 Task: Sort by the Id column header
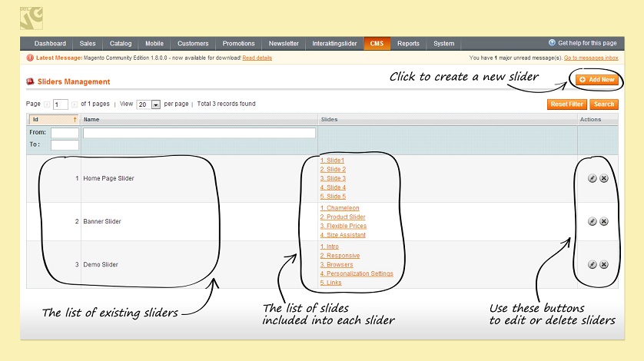coord(53,120)
